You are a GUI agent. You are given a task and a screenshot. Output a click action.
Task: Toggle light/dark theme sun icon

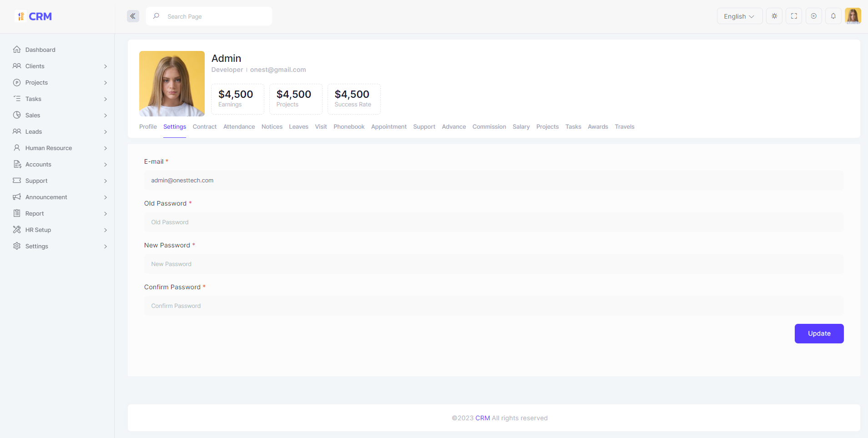774,16
